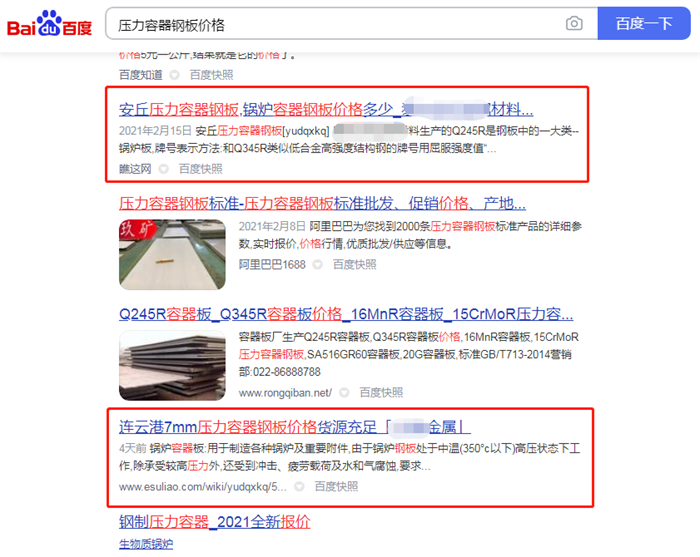The width and height of the screenshot is (700, 557).
Task: Focus the search box with 压力容器钢板价格
Action: click(335, 25)
